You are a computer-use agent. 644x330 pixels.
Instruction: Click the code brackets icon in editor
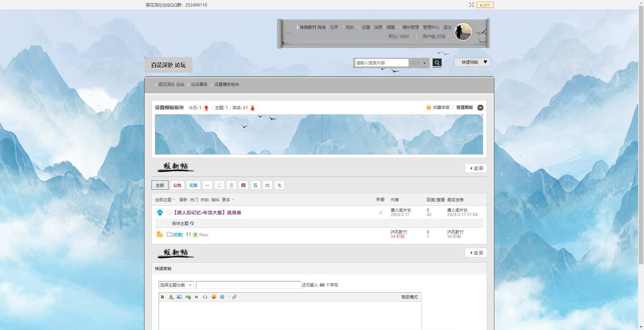[x=205, y=297]
